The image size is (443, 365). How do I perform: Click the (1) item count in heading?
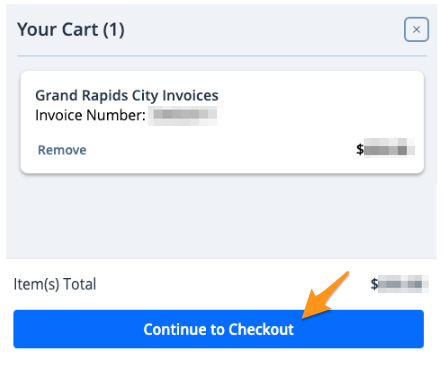[114, 30]
